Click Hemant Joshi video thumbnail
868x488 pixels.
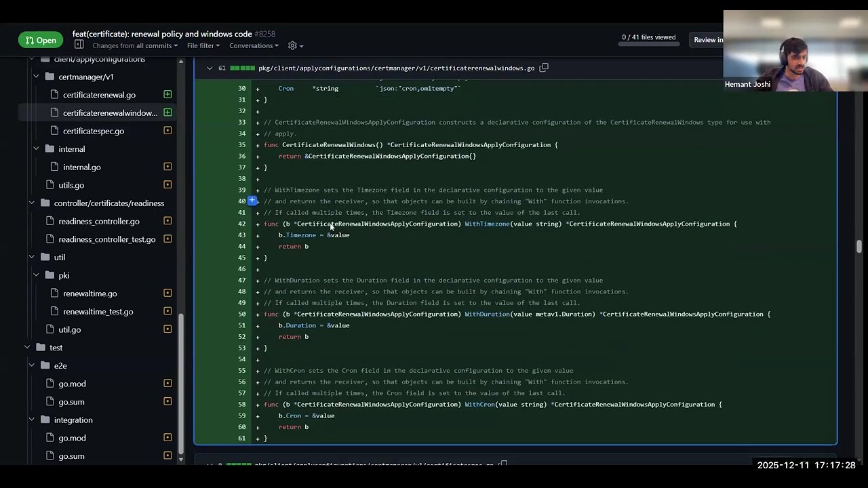[x=795, y=51]
